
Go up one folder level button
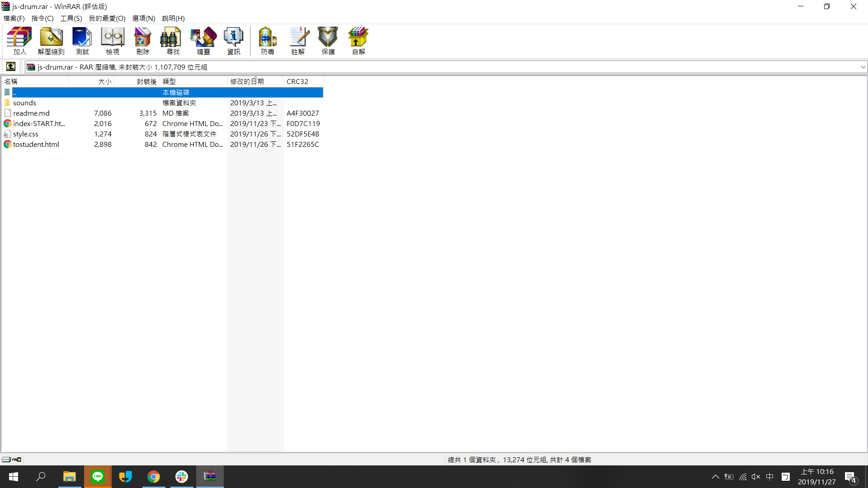coord(11,67)
